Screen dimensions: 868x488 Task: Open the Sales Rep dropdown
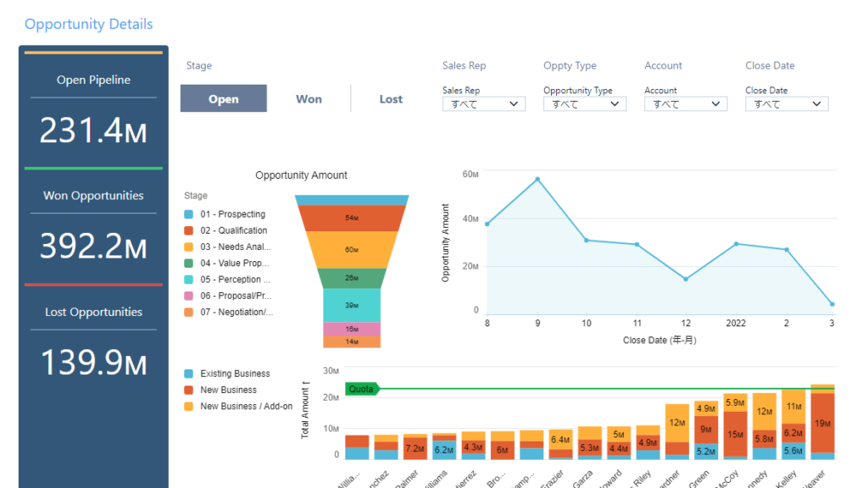483,104
